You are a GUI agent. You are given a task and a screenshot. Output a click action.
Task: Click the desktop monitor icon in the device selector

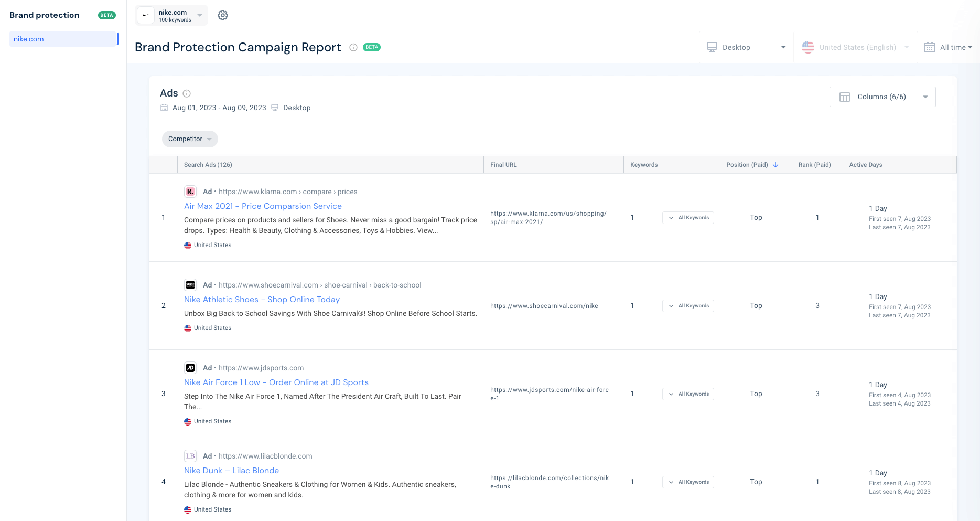click(x=712, y=47)
